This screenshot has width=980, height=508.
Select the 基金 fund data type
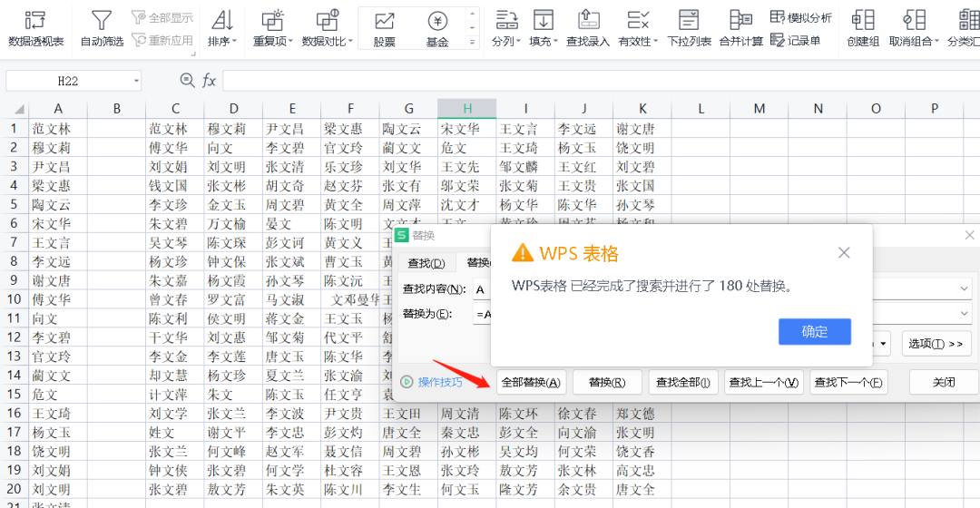coord(437,29)
